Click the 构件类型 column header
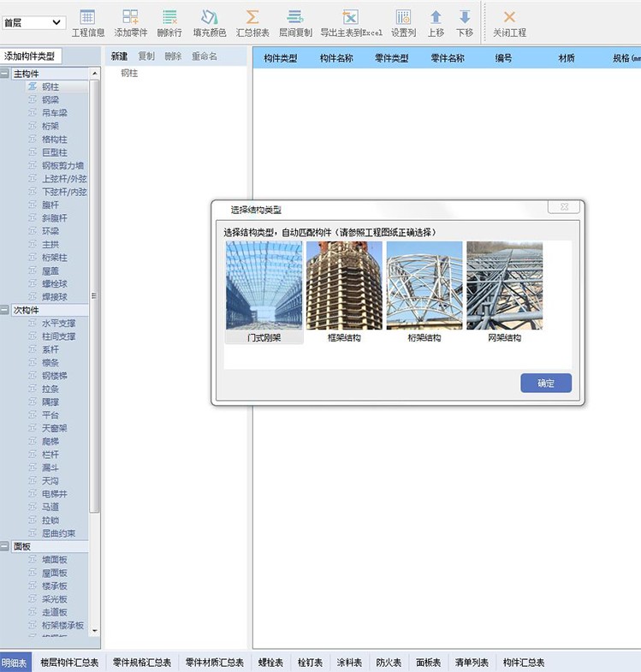The width and height of the screenshot is (641, 672). [280, 58]
